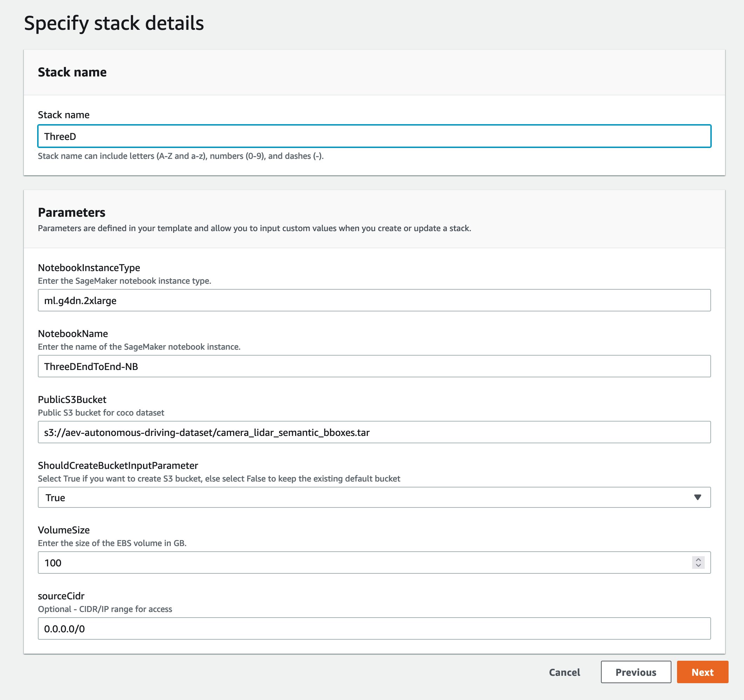
Task: Click 'Public S3 bucket for coco dataset' description
Action: tap(101, 412)
